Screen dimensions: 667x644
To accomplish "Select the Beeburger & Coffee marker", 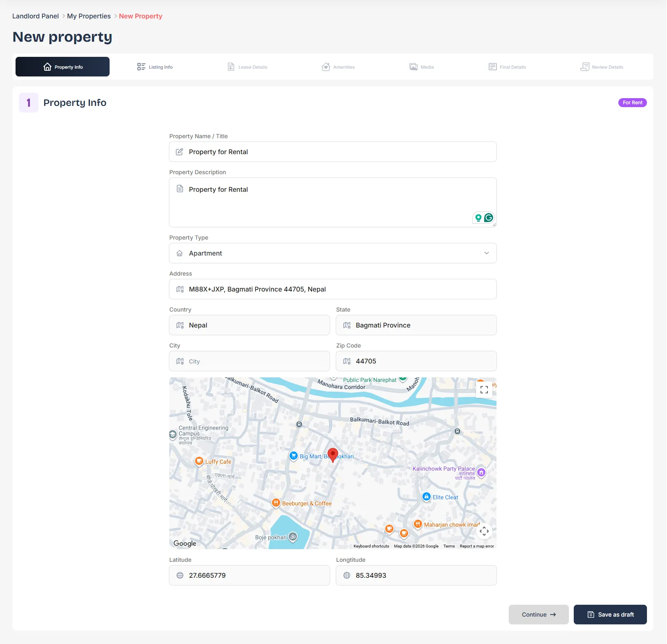I will 276,503.
